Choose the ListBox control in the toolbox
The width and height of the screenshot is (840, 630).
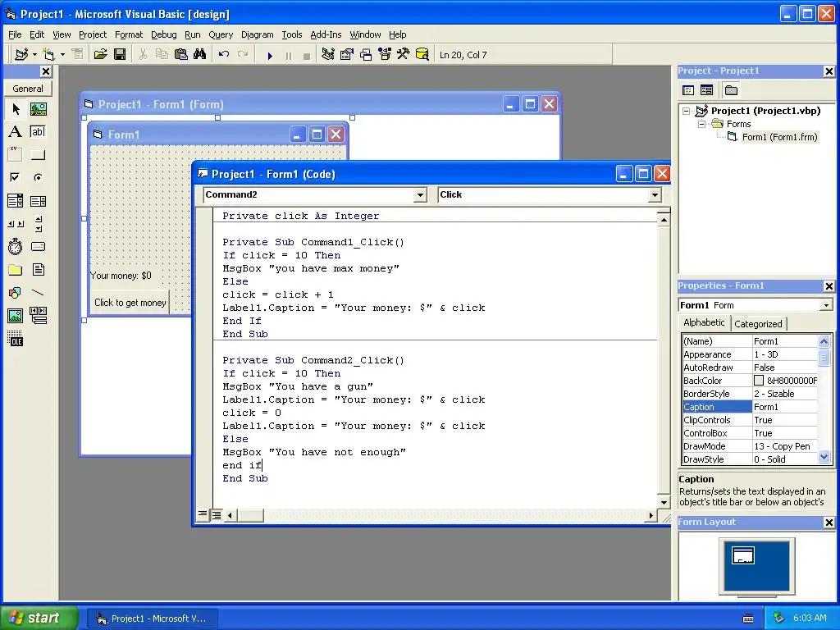[38, 201]
